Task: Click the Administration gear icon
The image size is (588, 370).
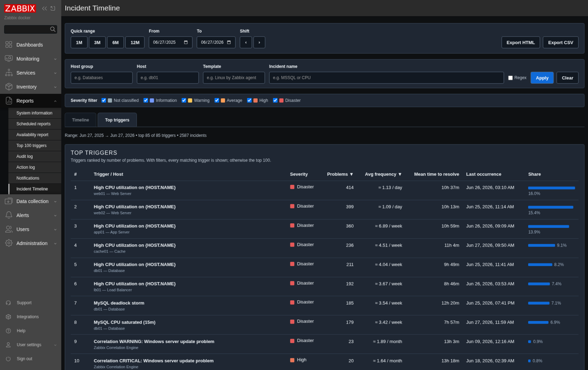Action: (9, 243)
